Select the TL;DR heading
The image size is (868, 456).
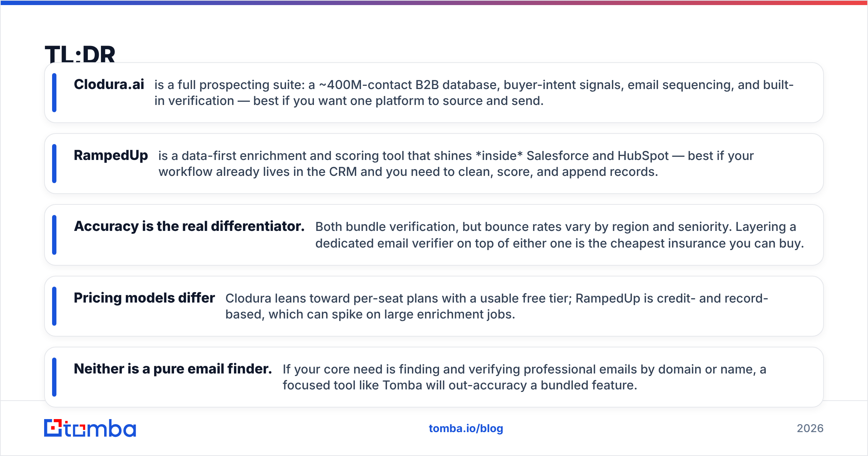[80, 54]
